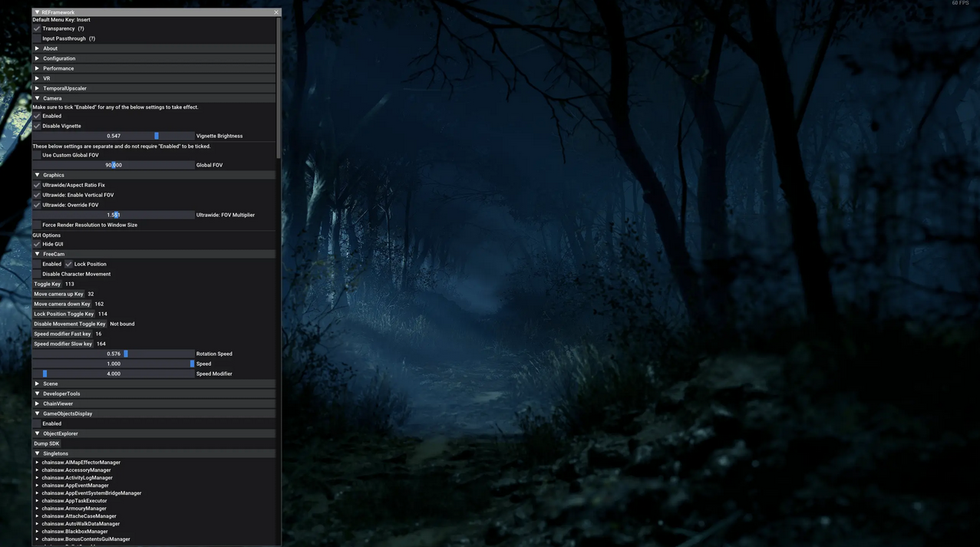The image size is (980, 547).
Task: Expand chainsaw.AutoWalkDataManager singleton
Action: [37, 524]
